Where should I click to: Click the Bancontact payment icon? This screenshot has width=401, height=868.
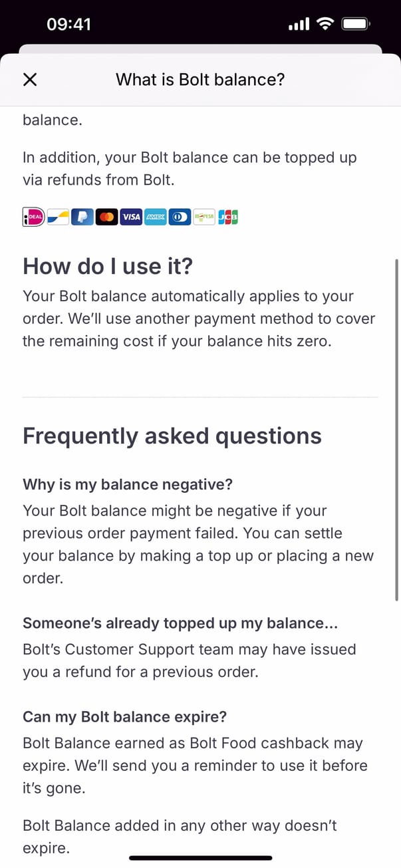point(58,217)
